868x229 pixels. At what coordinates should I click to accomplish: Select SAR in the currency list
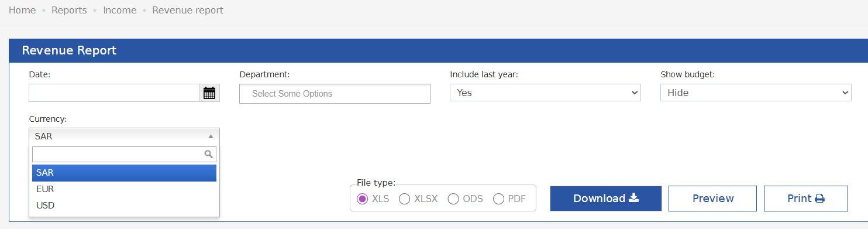124,173
